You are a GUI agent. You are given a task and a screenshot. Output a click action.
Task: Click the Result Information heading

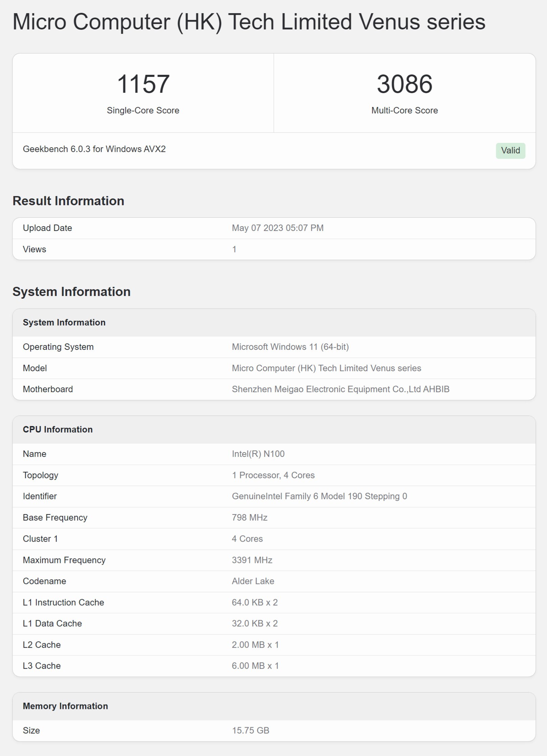click(68, 201)
